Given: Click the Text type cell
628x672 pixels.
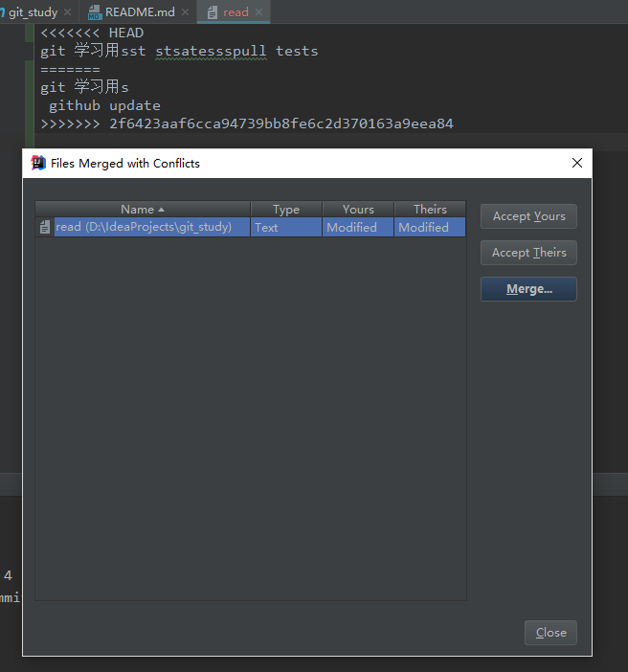Looking at the screenshot, I should point(286,227).
